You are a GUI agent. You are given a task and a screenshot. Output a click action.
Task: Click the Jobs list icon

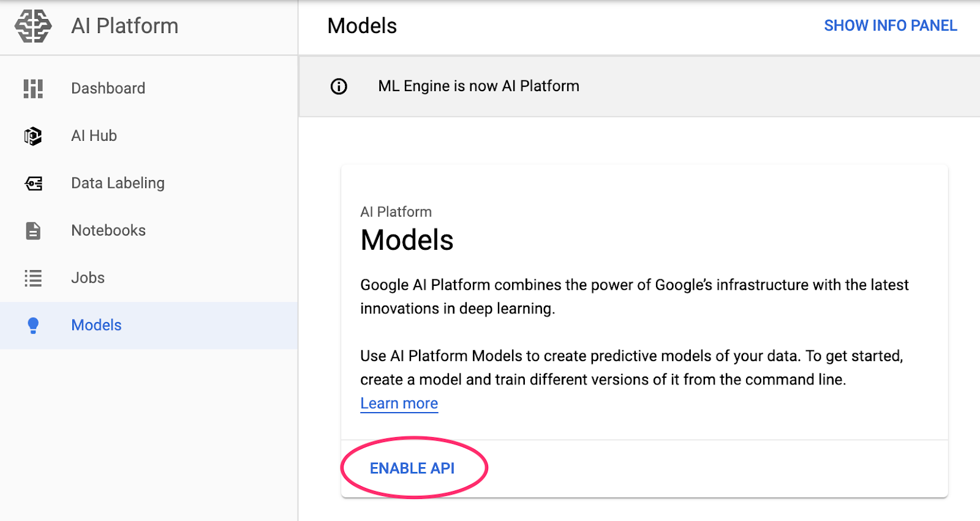click(33, 278)
